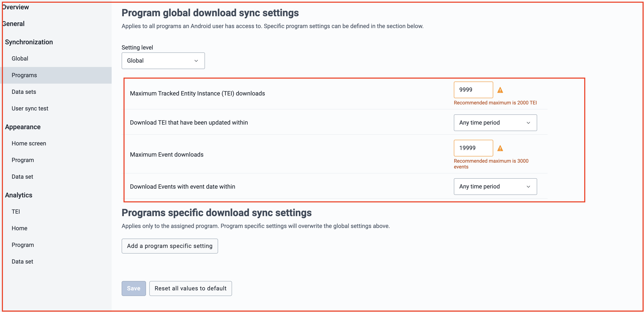Click Reset all values to default
The width and height of the screenshot is (644, 312).
191,288
